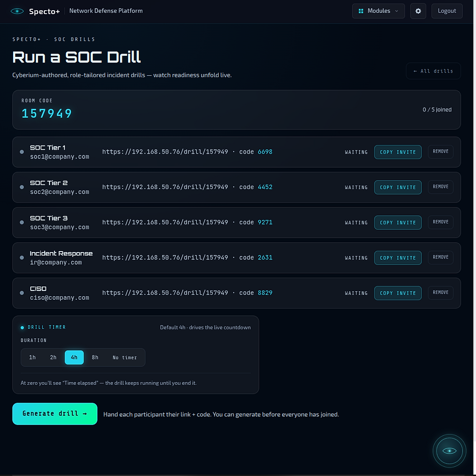Select the 4h drill duration
The image size is (476, 476).
coord(74,357)
